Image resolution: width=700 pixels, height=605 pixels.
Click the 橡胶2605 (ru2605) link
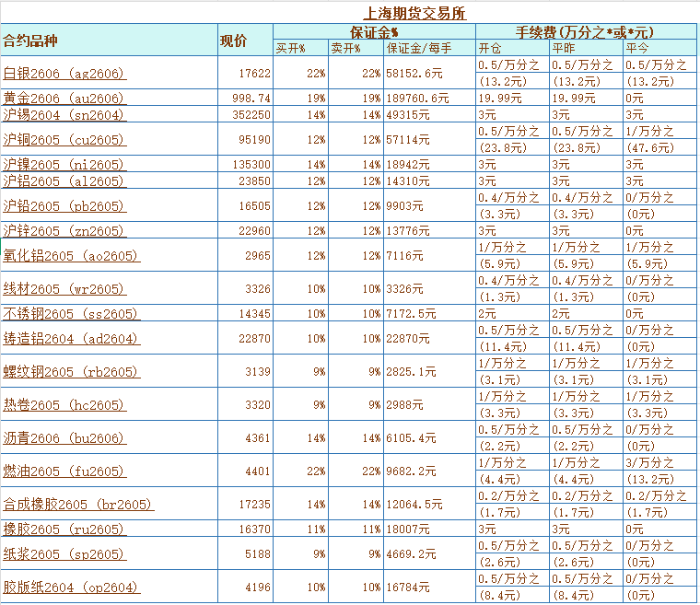(64, 529)
